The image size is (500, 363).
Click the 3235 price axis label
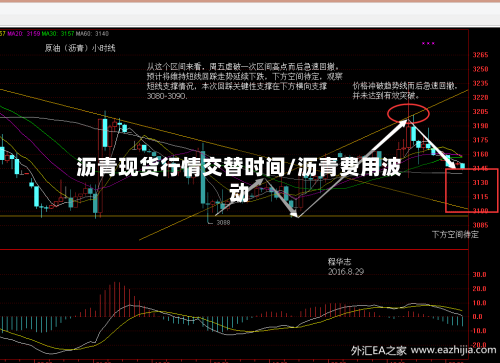(x=480, y=83)
